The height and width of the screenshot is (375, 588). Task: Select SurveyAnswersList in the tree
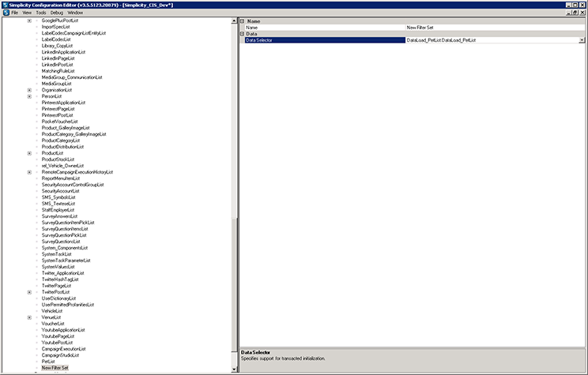(x=59, y=216)
